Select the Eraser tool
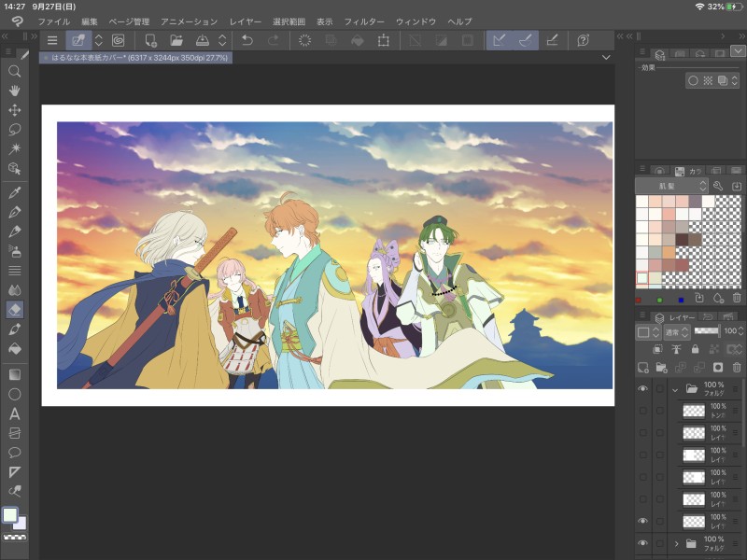747x560 pixels. tap(14, 310)
